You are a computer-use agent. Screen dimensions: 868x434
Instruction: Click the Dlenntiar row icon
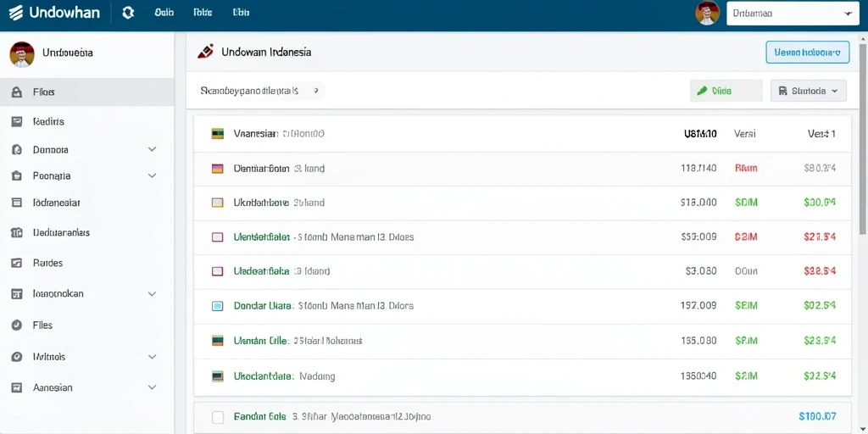pyautogui.click(x=218, y=169)
